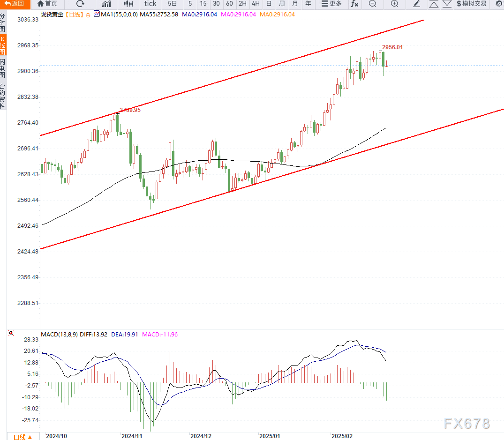Open the 更多 more menu
Screen dimensions: 504x440
pyautogui.click(x=331, y=4)
